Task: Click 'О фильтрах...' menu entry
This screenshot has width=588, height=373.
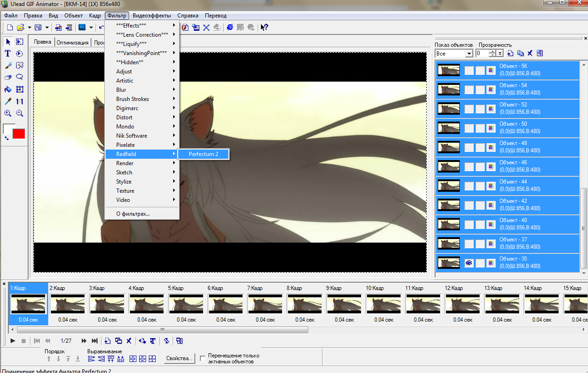Action: (142, 214)
